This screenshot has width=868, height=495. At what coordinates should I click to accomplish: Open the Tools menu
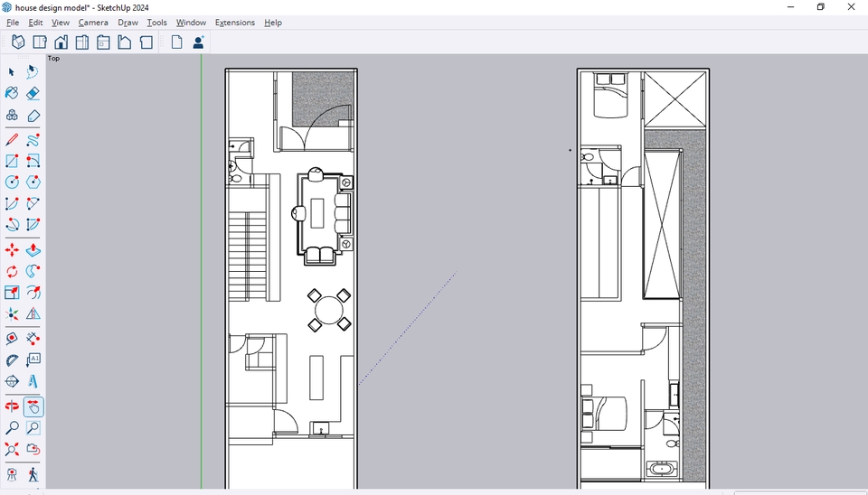pos(156,23)
